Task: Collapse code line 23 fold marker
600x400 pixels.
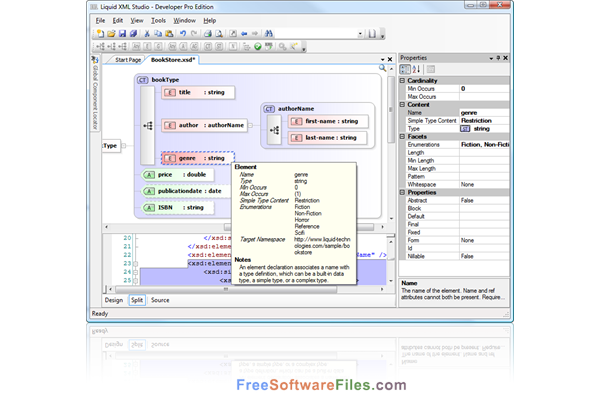Action: coord(135,264)
